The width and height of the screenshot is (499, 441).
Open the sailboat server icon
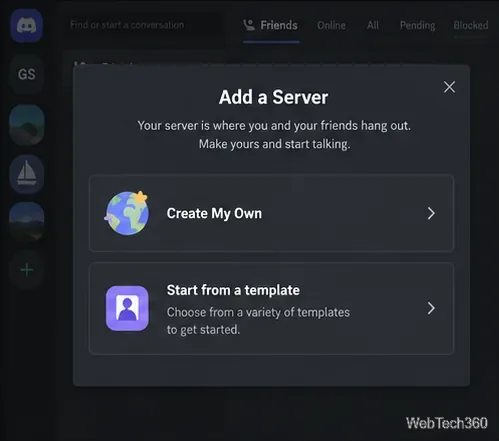coord(27,174)
